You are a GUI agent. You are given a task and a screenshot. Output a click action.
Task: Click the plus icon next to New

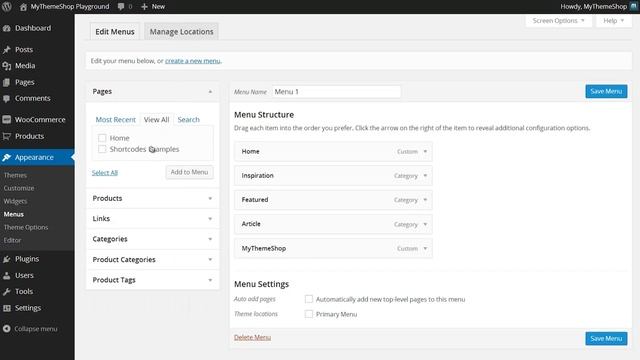click(x=144, y=7)
